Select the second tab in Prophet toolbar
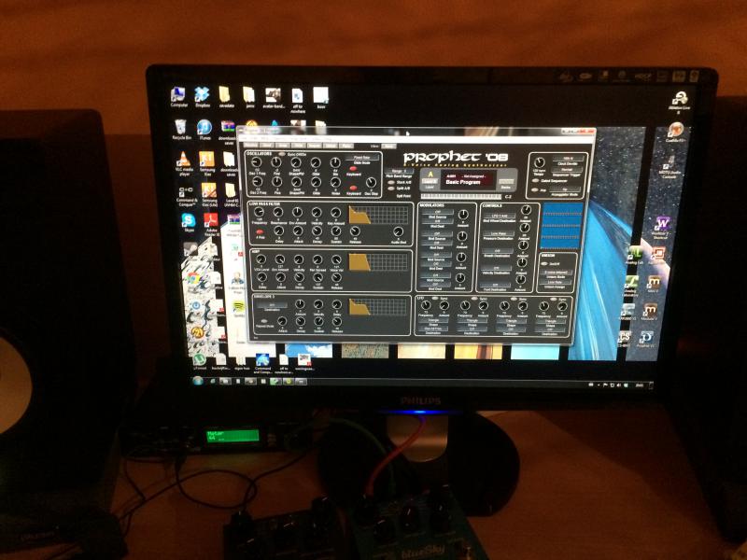 [267, 145]
